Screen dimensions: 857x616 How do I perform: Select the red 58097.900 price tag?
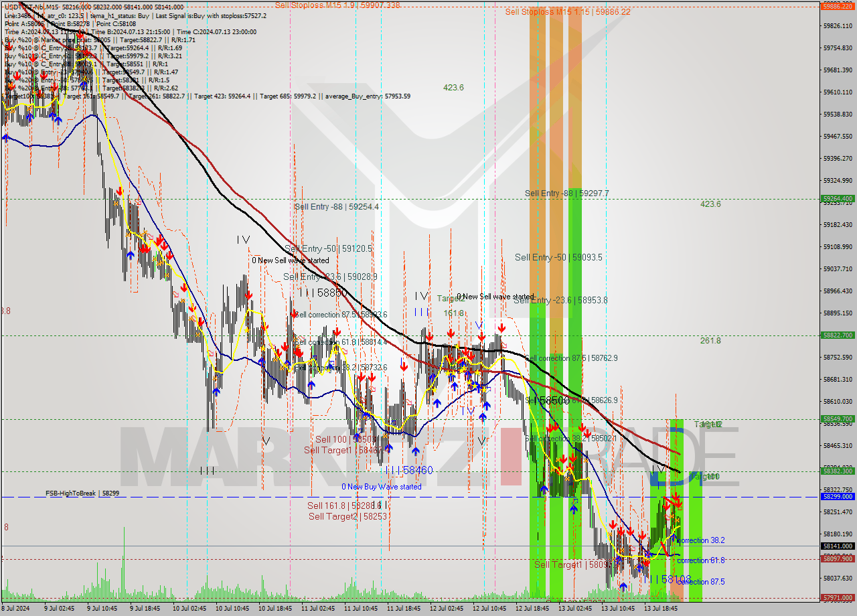[x=838, y=558]
